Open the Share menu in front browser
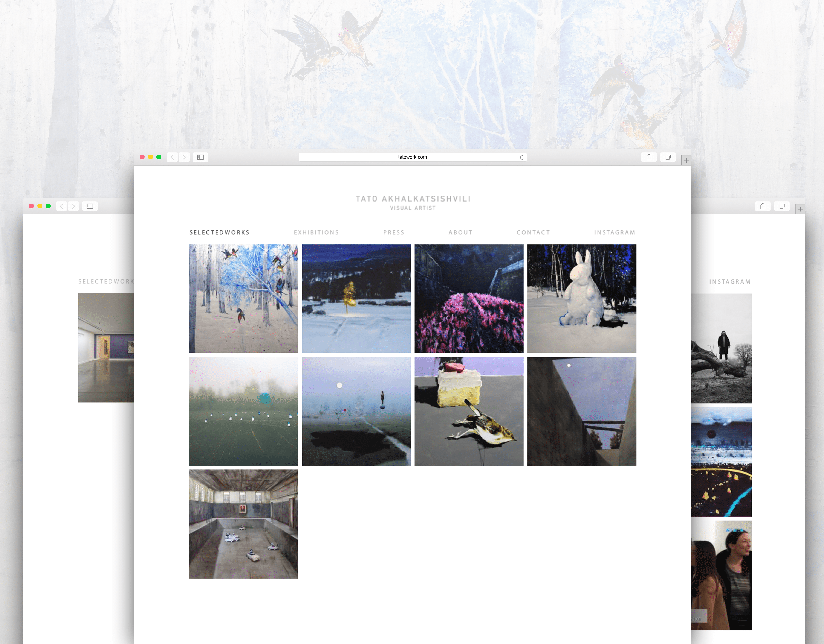824x644 pixels. pos(648,157)
